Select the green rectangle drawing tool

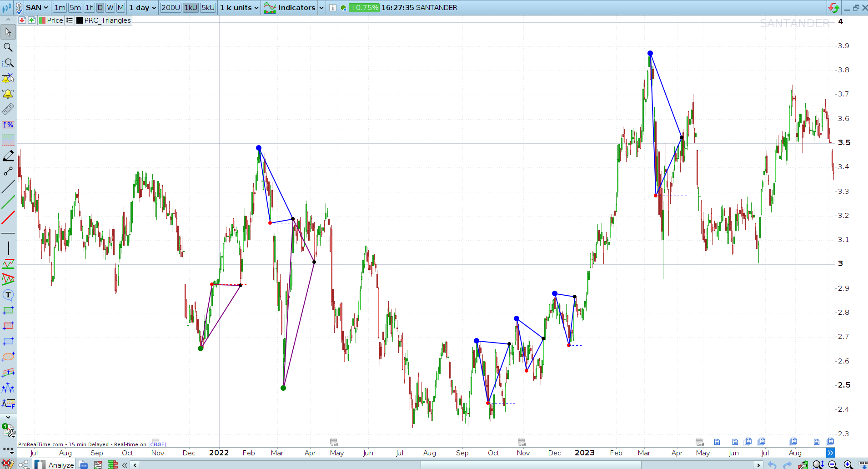click(8, 310)
